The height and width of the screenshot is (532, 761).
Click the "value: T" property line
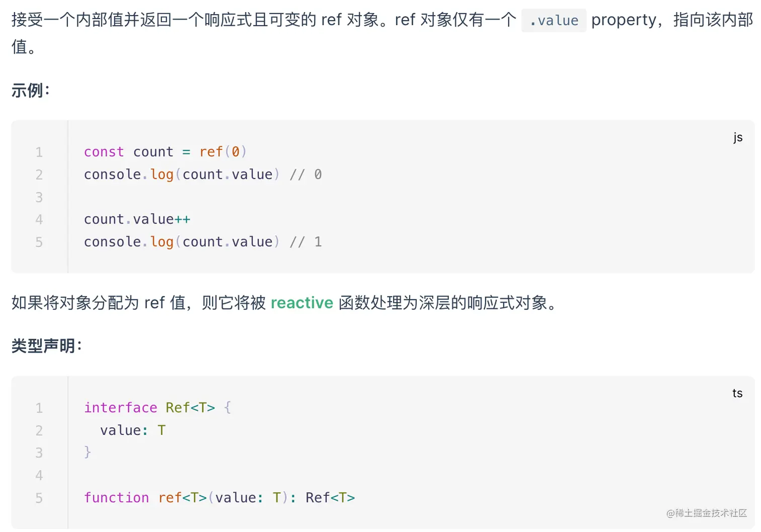click(x=133, y=430)
